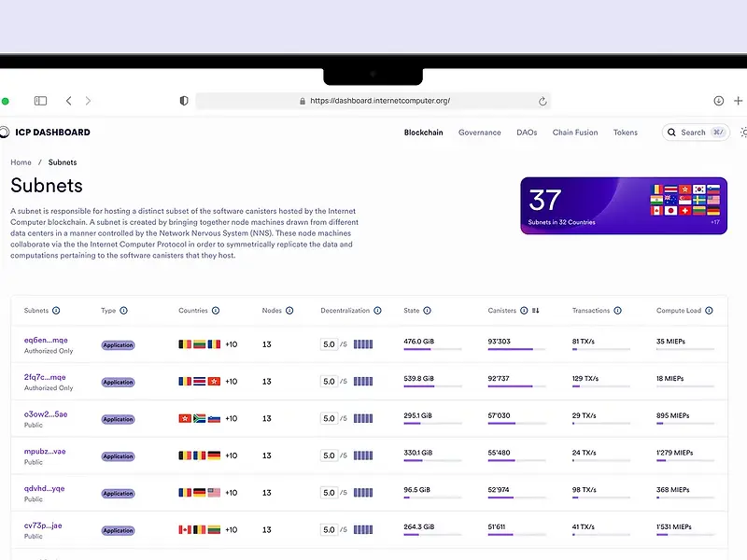
Task: Click the page reload icon in address bar
Action: [x=543, y=101]
